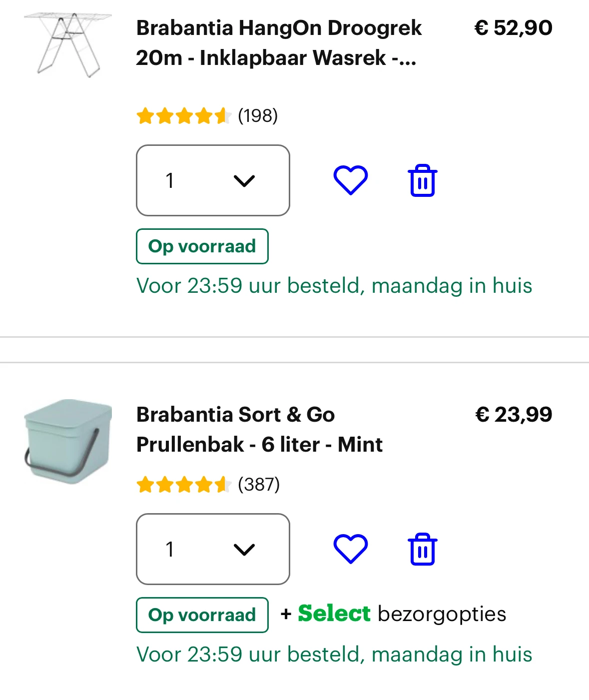Click the Select bezorgopties label
This screenshot has width=589, height=700.
click(x=394, y=614)
